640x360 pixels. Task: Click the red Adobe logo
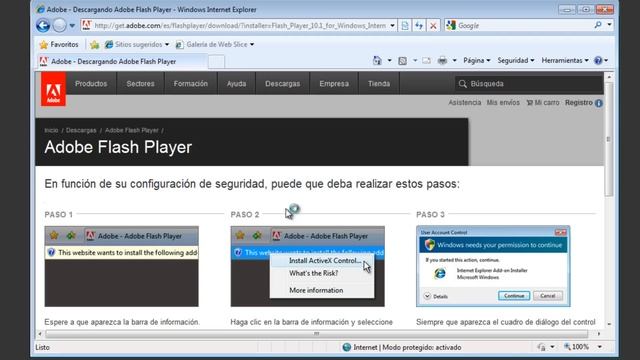(x=53, y=89)
